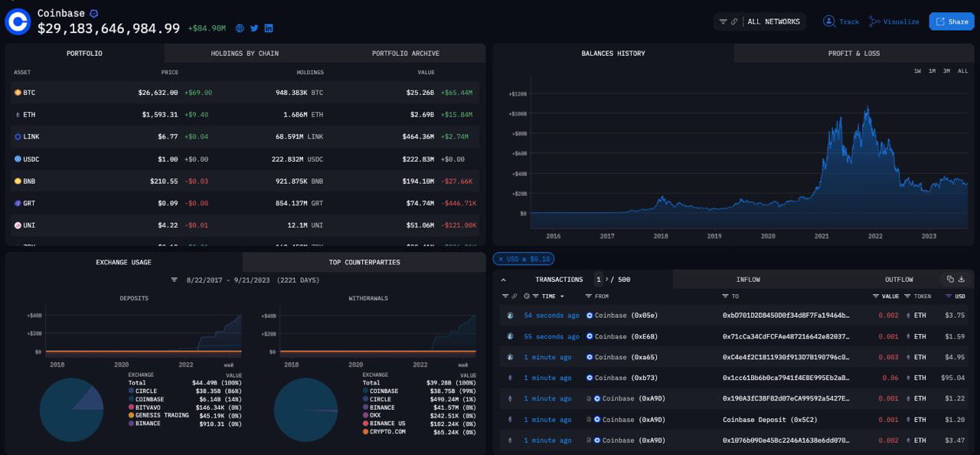Click the transactions page number field
Image resolution: width=980 pixels, height=455 pixels.
(598, 280)
